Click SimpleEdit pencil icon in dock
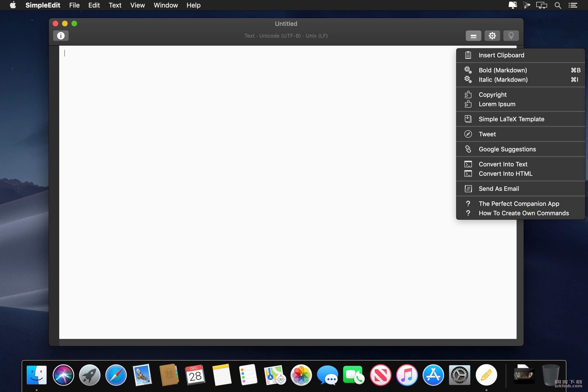The image size is (588, 392). coord(486,375)
